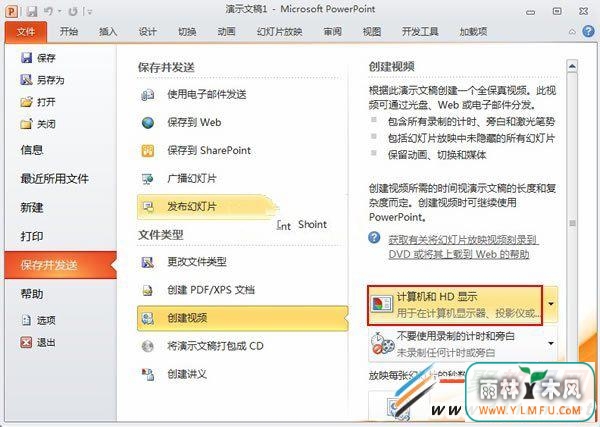Click the create handouts (创建讲义) icon
The width and height of the screenshot is (600, 427).
148,374
